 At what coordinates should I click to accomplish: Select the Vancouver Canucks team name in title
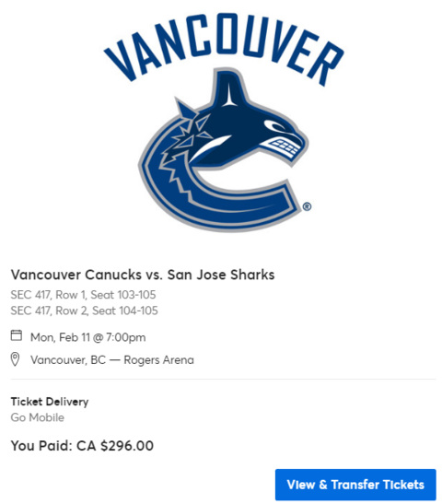[76, 275]
